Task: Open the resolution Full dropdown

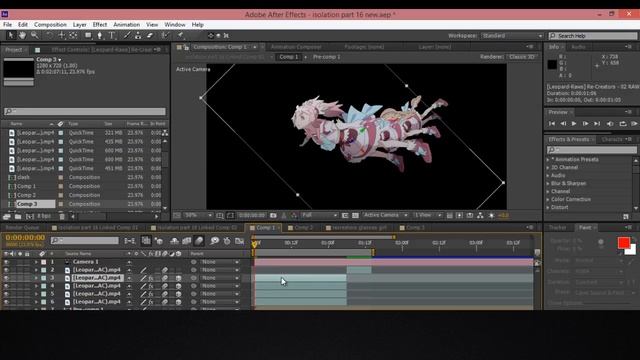Action: coord(319,216)
